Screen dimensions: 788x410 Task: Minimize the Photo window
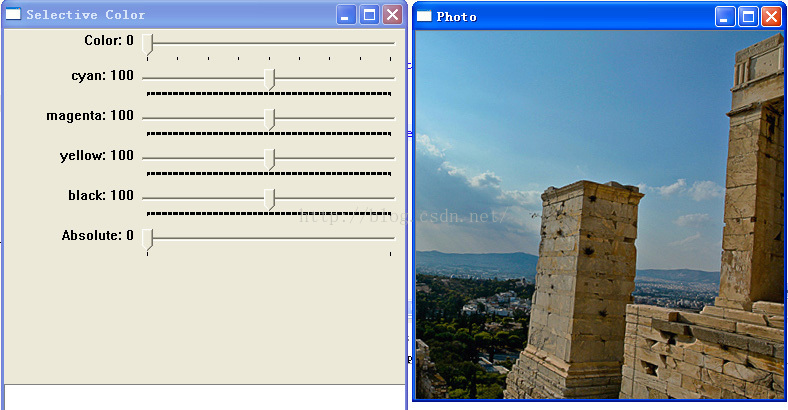[x=725, y=17]
